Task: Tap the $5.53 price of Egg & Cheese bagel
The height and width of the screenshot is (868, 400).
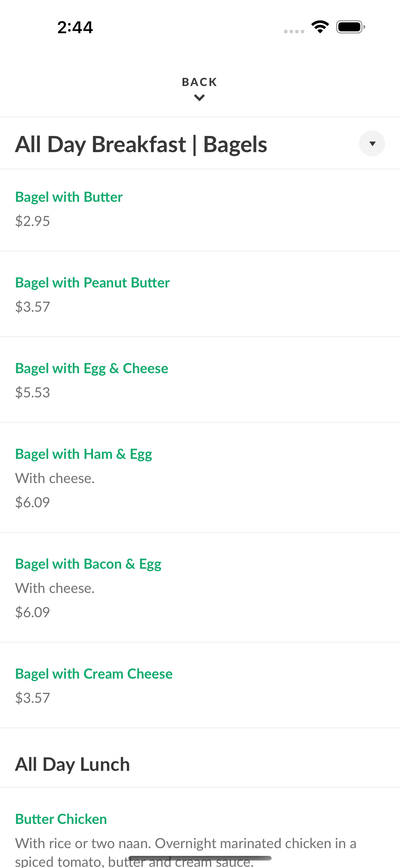Action: point(33,392)
